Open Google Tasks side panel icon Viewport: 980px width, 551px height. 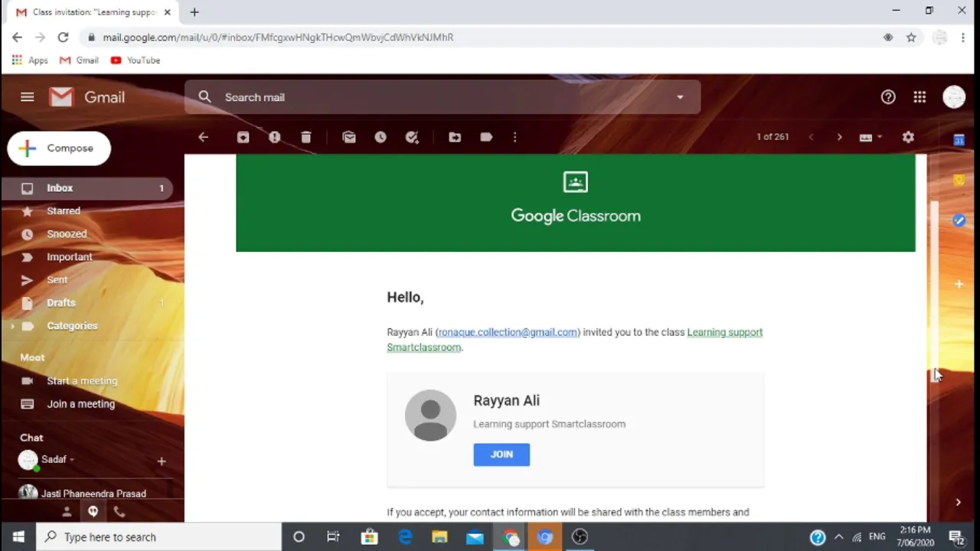point(959,220)
